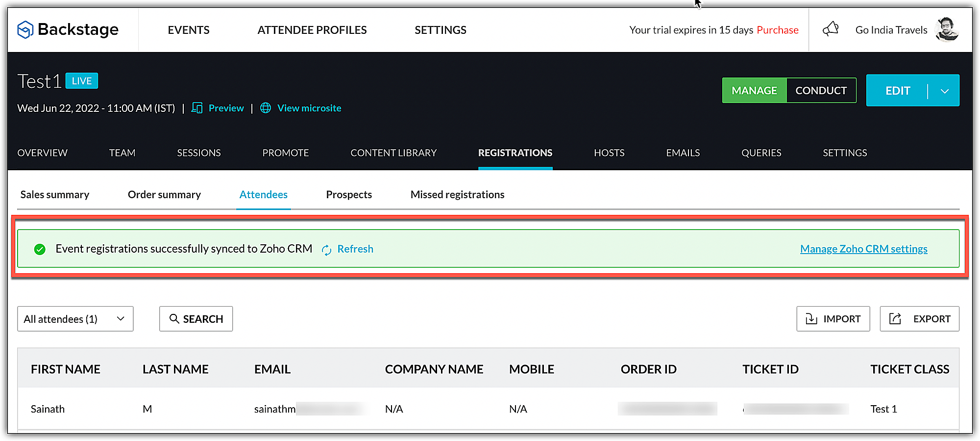Image resolution: width=980 pixels, height=441 pixels.
Task: Click the user profile avatar
Action: click(x=947, y=29)
